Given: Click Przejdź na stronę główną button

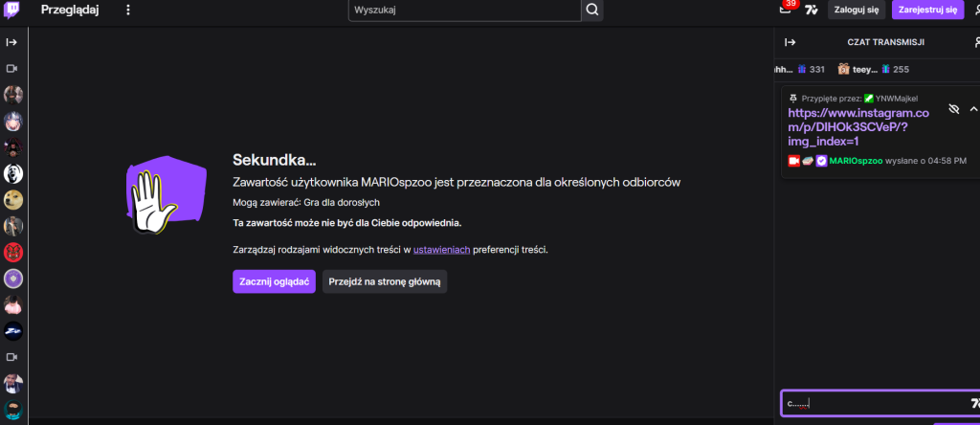Looking at the screenshot, I should point(385,281).
